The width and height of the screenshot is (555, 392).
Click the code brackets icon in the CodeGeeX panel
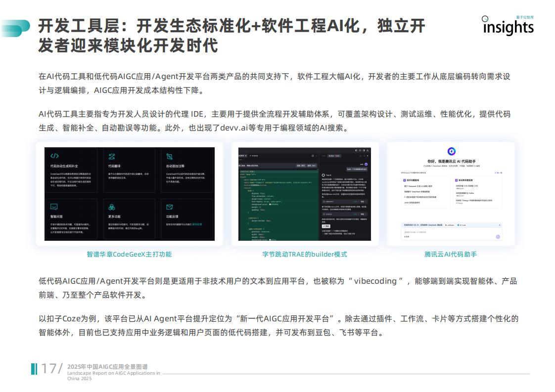54,156
